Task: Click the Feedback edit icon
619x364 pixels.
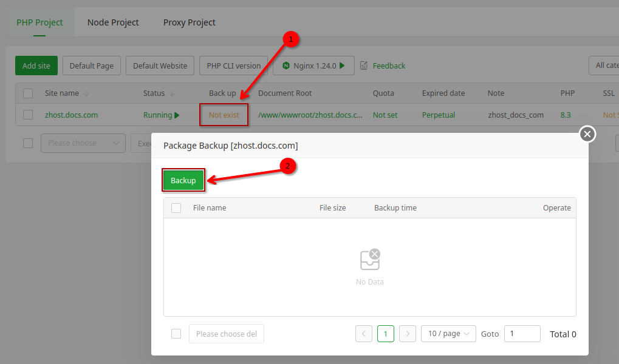Action: (x=364, y=66)
